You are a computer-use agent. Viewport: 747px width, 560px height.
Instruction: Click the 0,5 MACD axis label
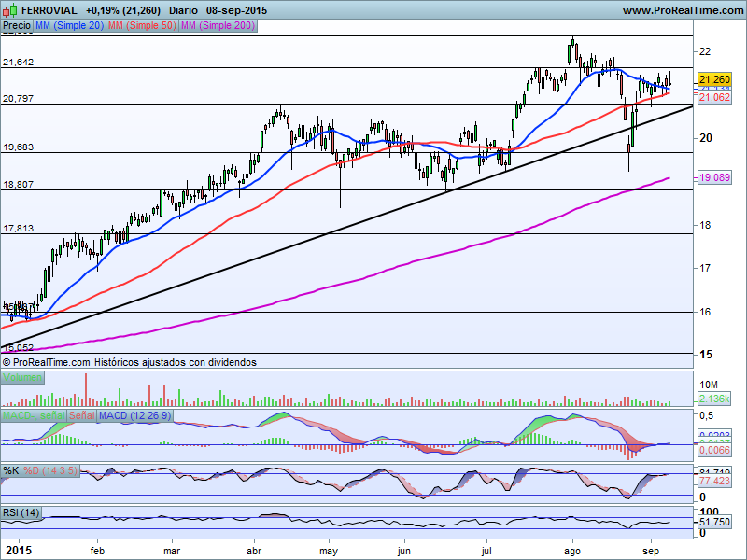(706, 415)
